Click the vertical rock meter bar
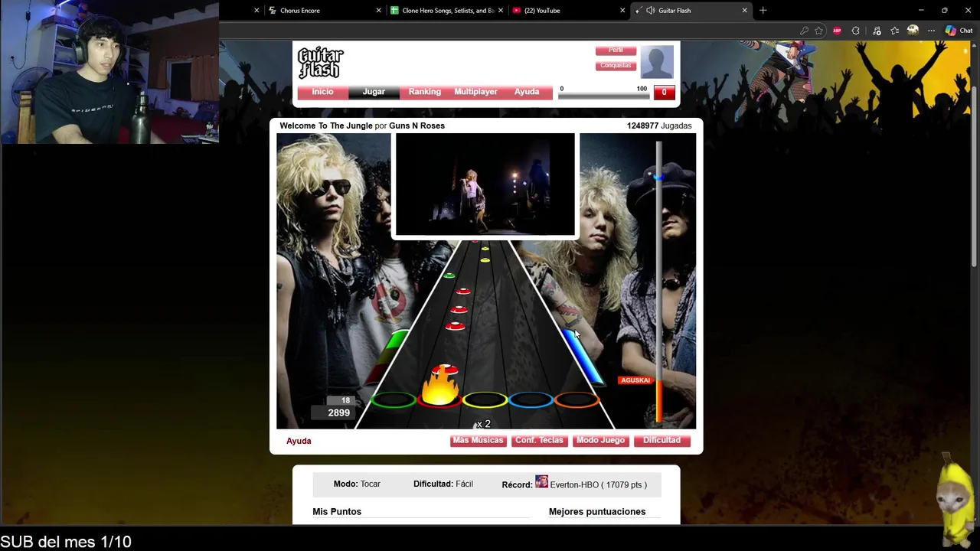Image resolution: width=980 pixels, height=551 pixels. tap(658, 282)
